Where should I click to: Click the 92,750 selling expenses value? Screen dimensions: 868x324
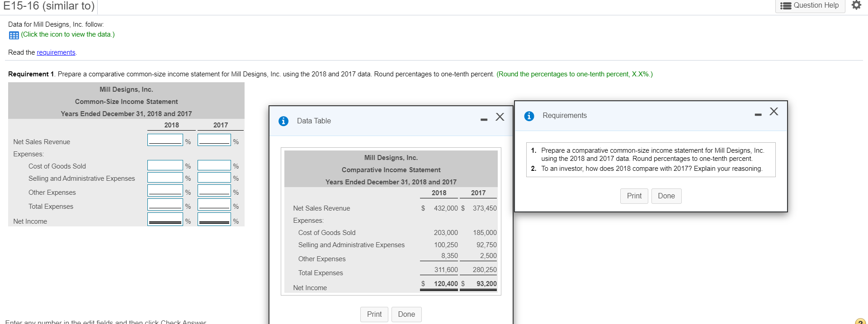486,245
